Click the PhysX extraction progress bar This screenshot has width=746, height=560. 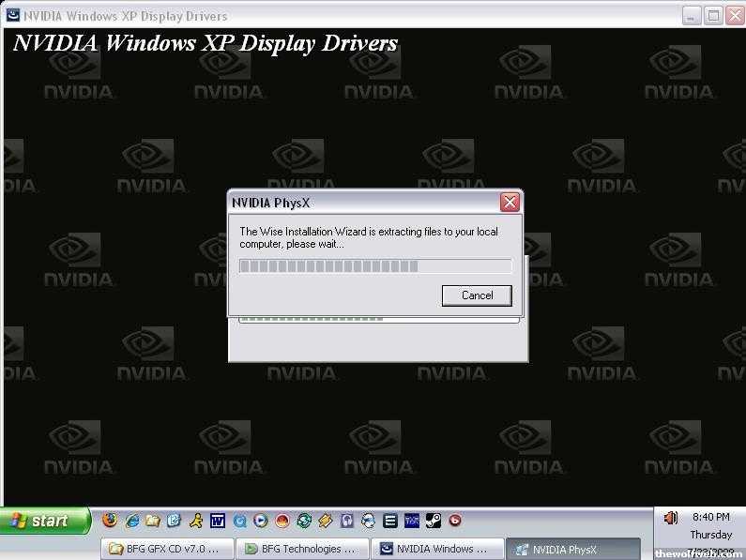(x=374, y=265)
